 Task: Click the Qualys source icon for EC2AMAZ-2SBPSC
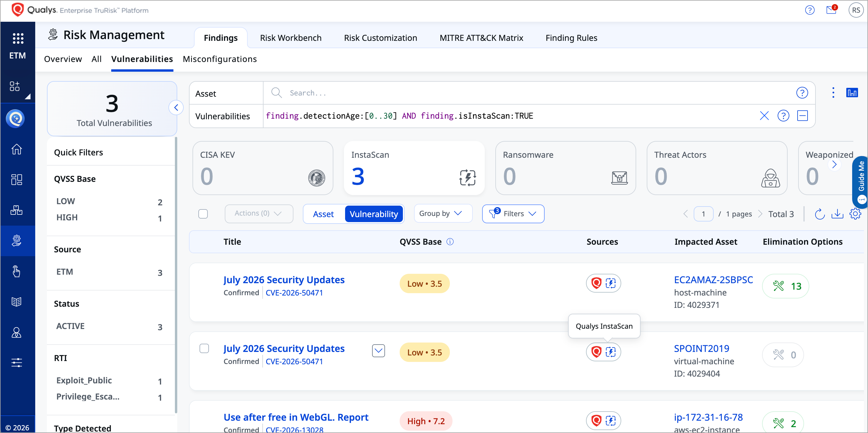[x=596, y=283]
